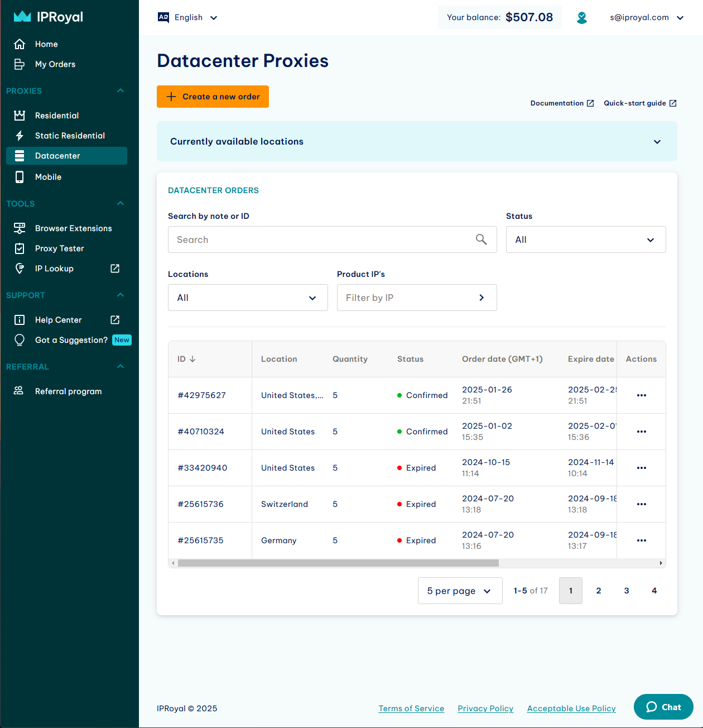
Task: Open actions menu for order #25615736
Action: [642, 504]
